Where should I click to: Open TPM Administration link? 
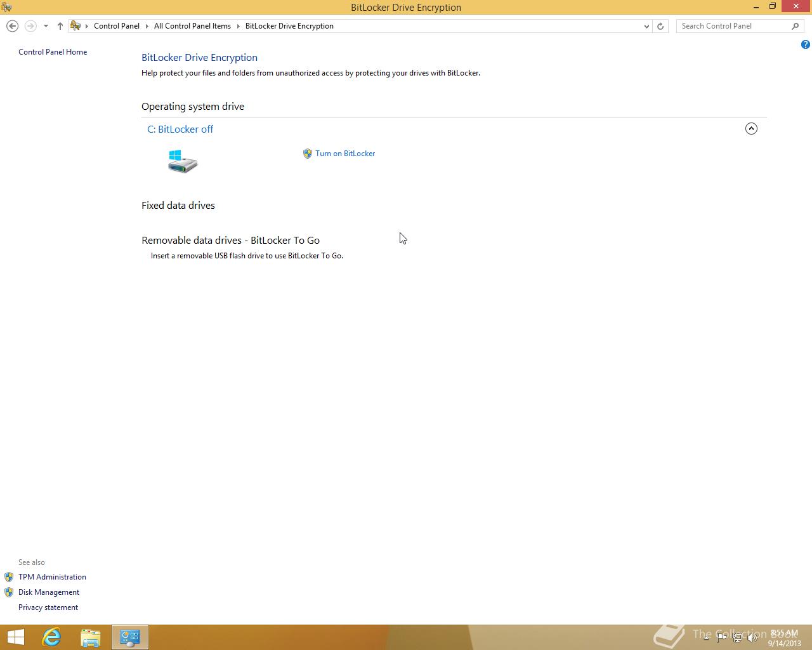52,577
